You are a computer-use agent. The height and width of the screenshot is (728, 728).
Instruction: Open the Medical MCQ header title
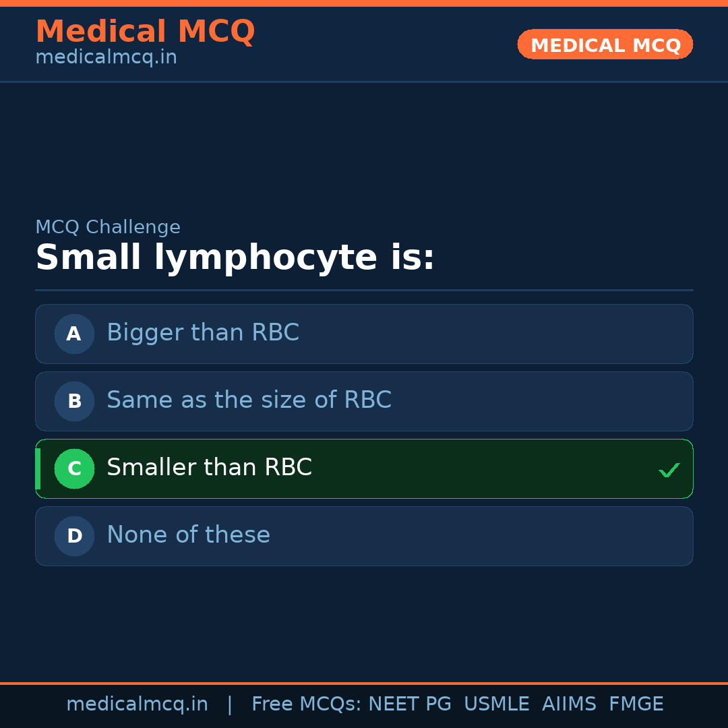145,32
